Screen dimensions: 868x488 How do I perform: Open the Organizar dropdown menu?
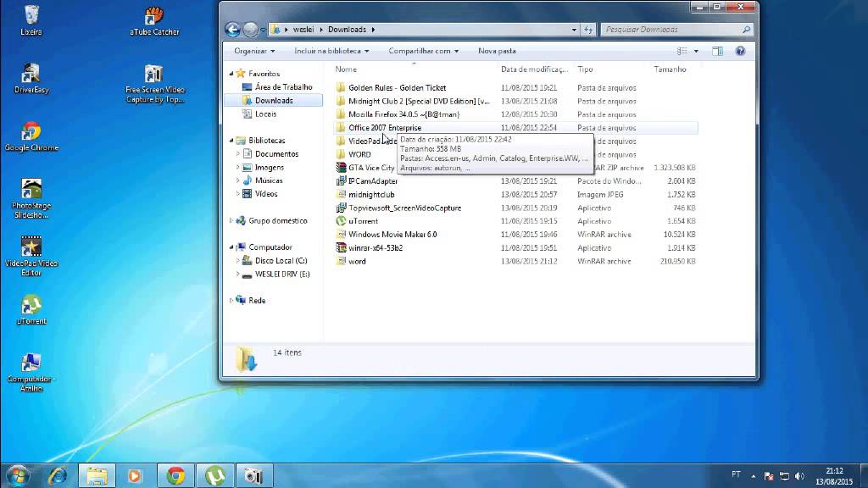tap(254, 51)
